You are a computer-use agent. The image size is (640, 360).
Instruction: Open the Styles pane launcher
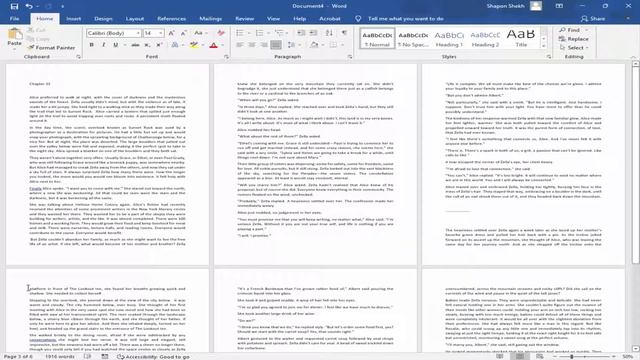pos(549,57)
